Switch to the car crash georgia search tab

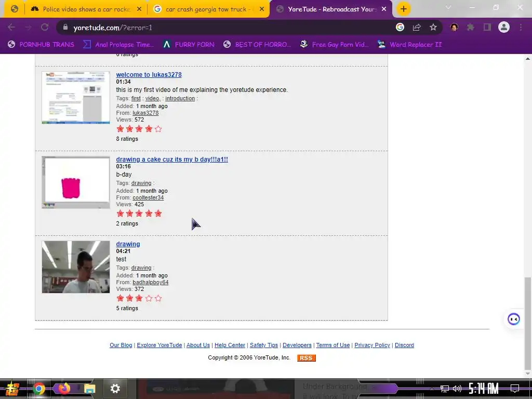coord(209,9)
